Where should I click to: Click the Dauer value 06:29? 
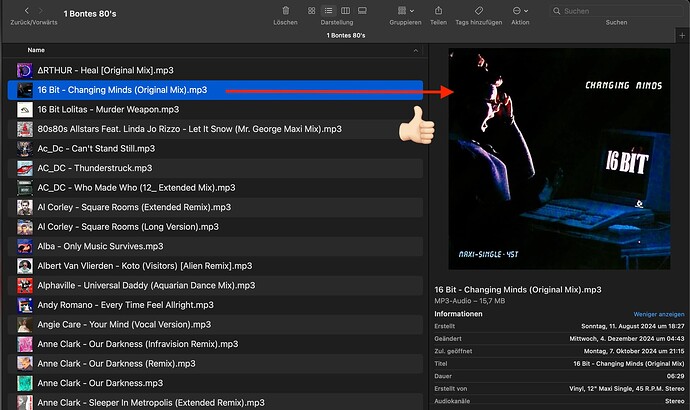675,376
